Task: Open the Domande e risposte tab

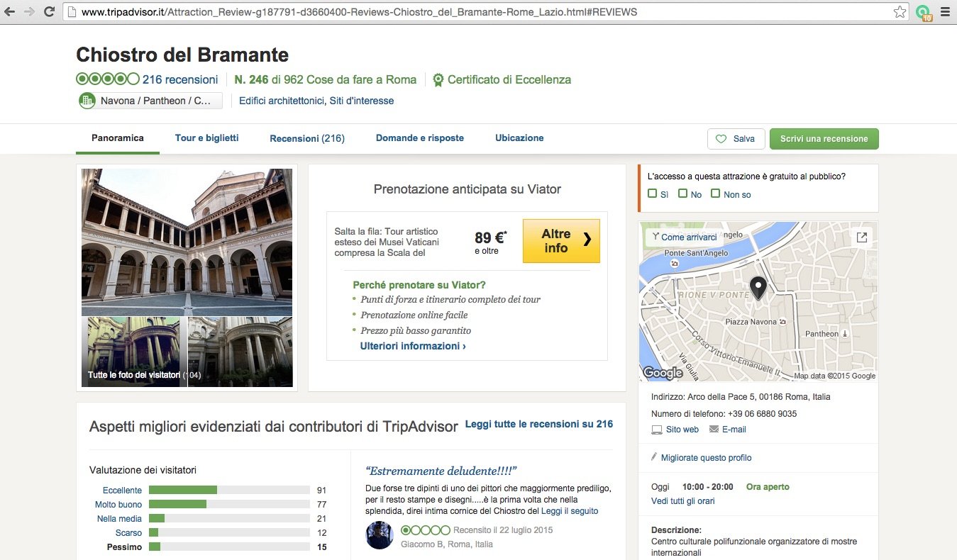Action: click(420, 138)
